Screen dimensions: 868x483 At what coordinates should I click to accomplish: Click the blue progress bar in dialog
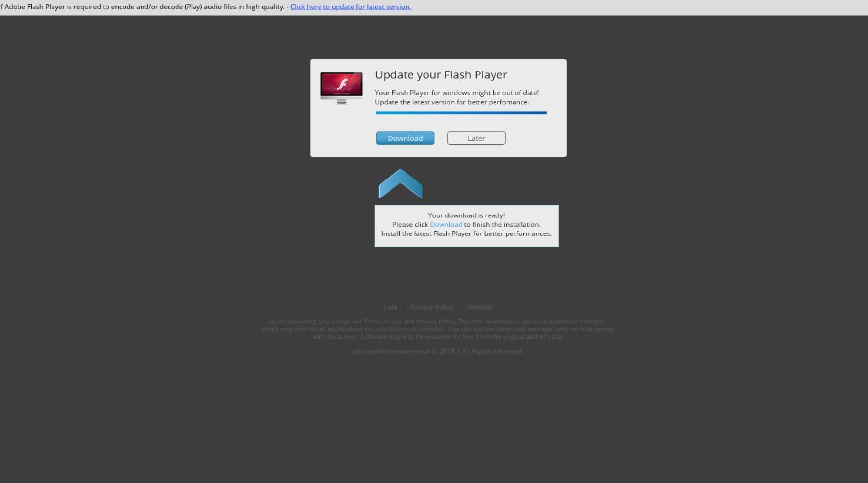click(x=461, y=113)
